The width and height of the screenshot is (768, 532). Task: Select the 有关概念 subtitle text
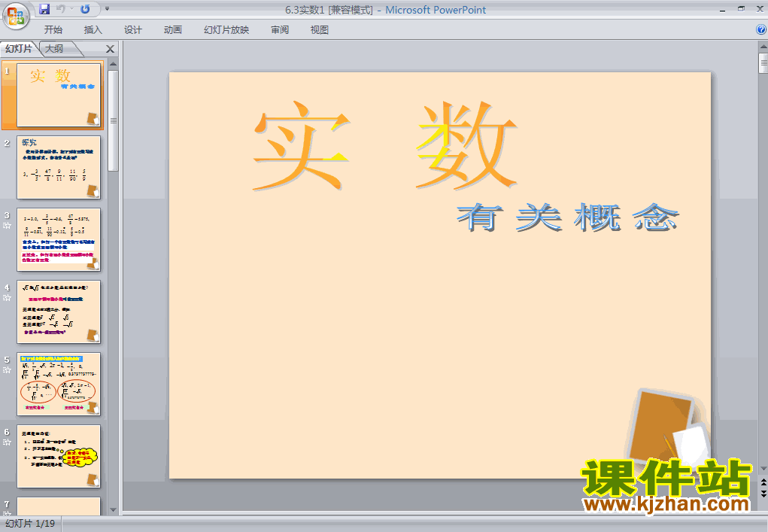(x=568, y=217)
